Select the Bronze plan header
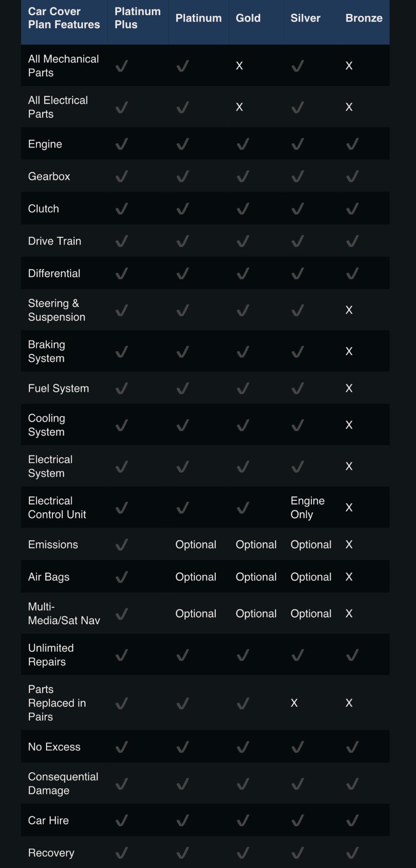 364,18
